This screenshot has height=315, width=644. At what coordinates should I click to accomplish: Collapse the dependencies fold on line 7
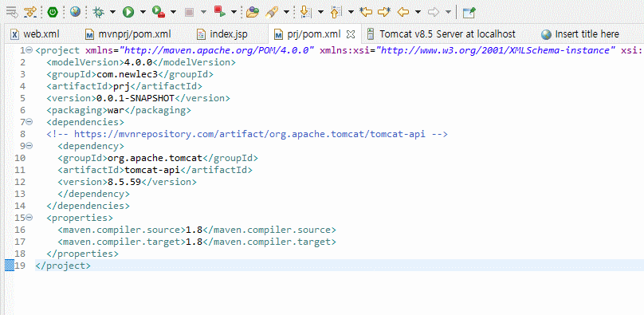click(x=29, y=122)
